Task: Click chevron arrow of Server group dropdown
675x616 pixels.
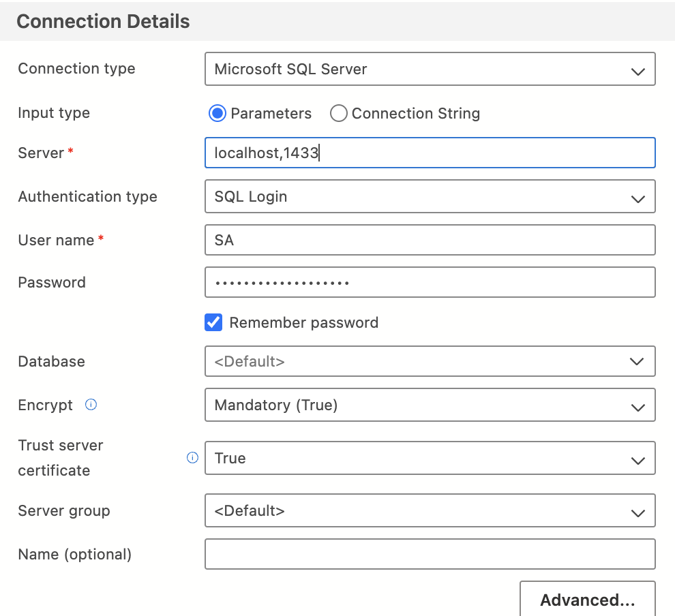Action: pos(637,512)
